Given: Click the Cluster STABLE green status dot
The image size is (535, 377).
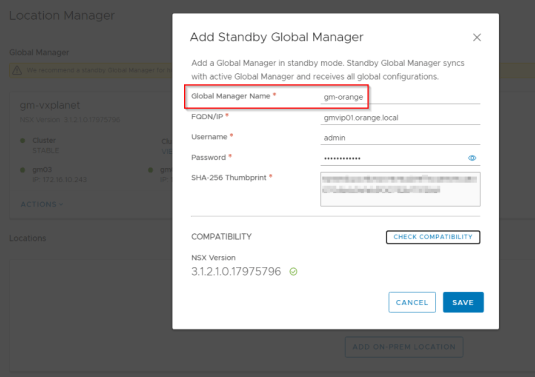Looking at the screenshot, I should point(23,141).
